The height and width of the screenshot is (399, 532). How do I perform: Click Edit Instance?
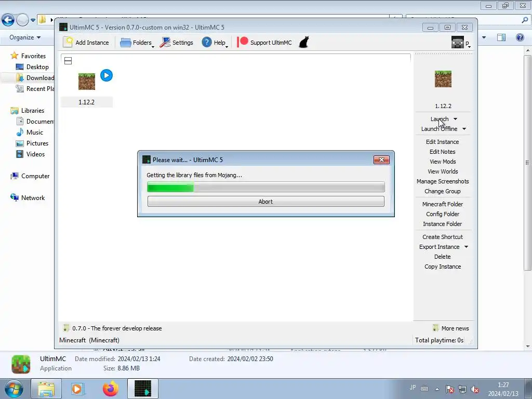click(443, 142)
